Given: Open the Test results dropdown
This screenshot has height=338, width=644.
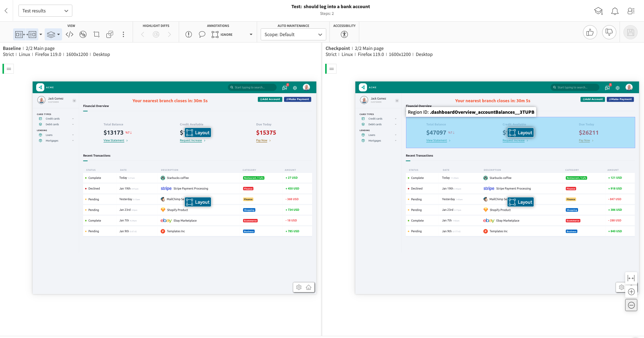Looking at the screenshot, I should click(x=45, y=11).
